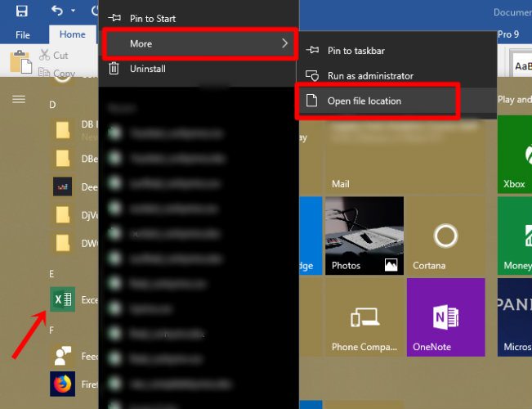
Task: Open the Mail tile
Action: (405, 155)
